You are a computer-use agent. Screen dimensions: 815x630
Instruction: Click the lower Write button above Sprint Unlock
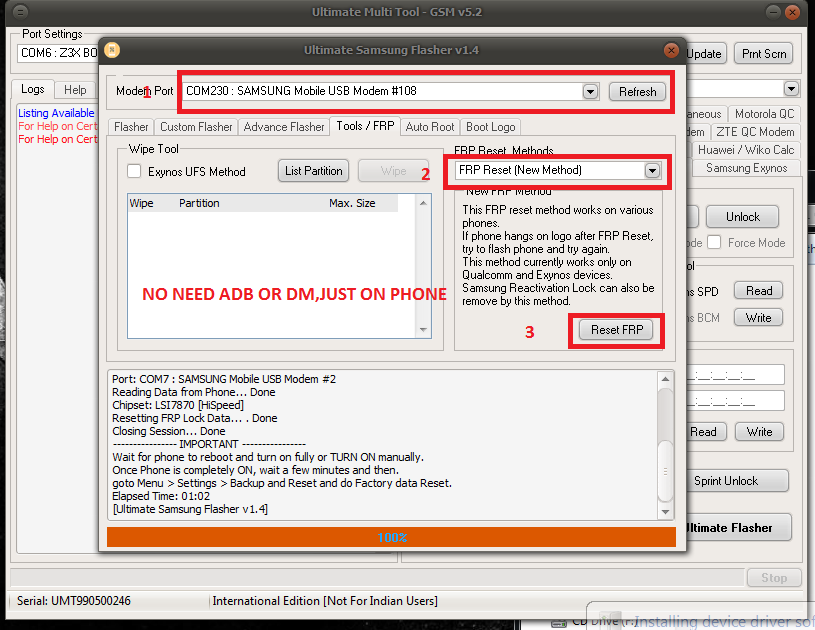point(759,431)
